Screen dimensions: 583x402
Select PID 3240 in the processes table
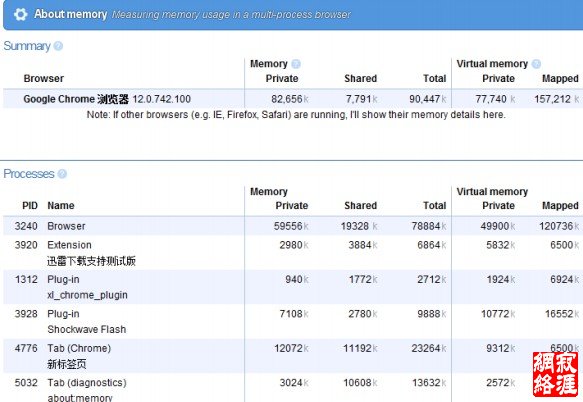[26, 226]
